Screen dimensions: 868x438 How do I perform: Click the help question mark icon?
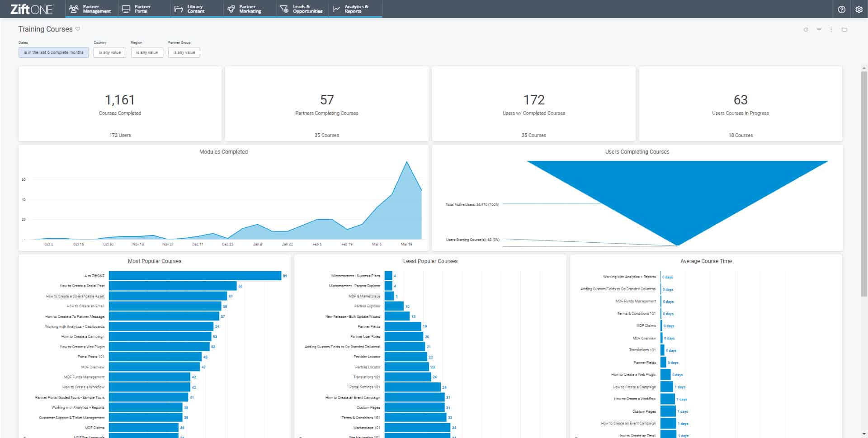pyautogui.click(x=841, y=9)
